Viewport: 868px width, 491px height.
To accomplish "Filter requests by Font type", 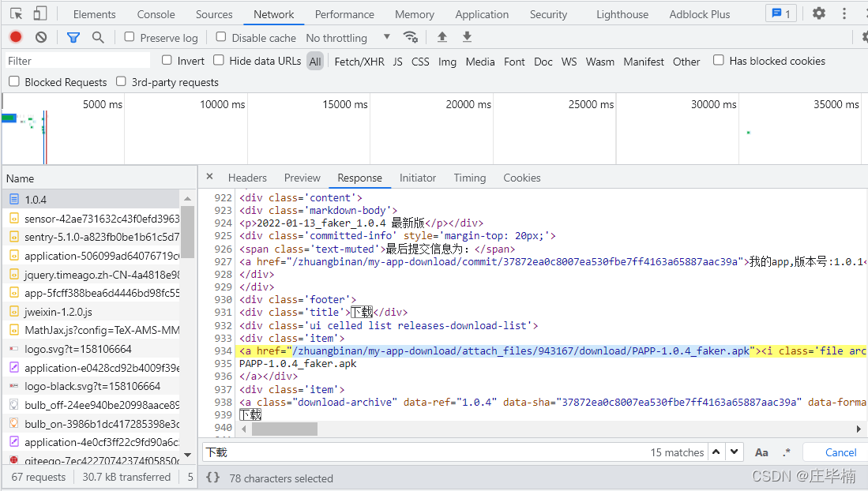I will 514,62.
